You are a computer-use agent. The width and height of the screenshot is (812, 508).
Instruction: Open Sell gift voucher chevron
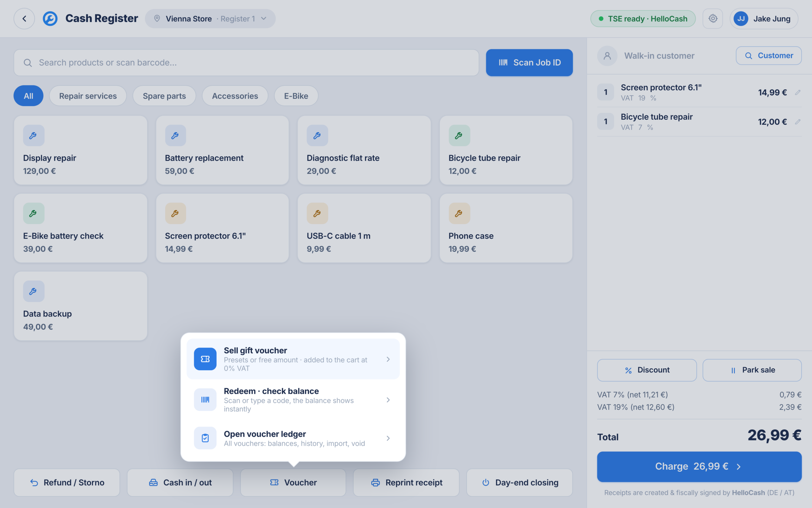(x=388, y=359)
